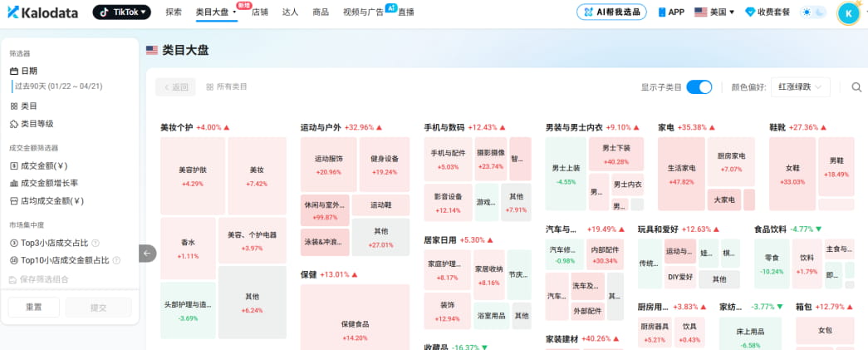
Task: Open the user avatar K menu
Action: tap(849, 13)
